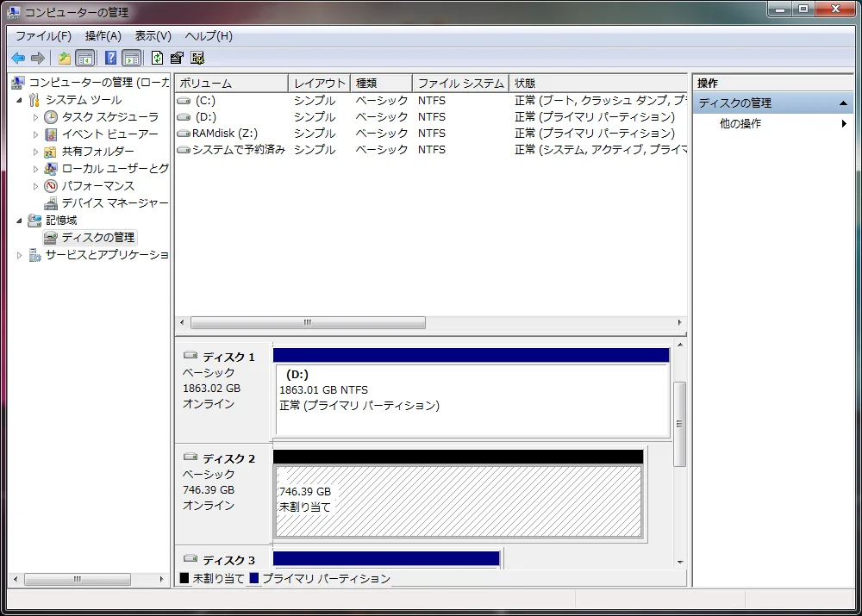Click the export list toolbar icon
This screenshot has width=862, height=616.
pyautogui.click(x=176, y=58)
